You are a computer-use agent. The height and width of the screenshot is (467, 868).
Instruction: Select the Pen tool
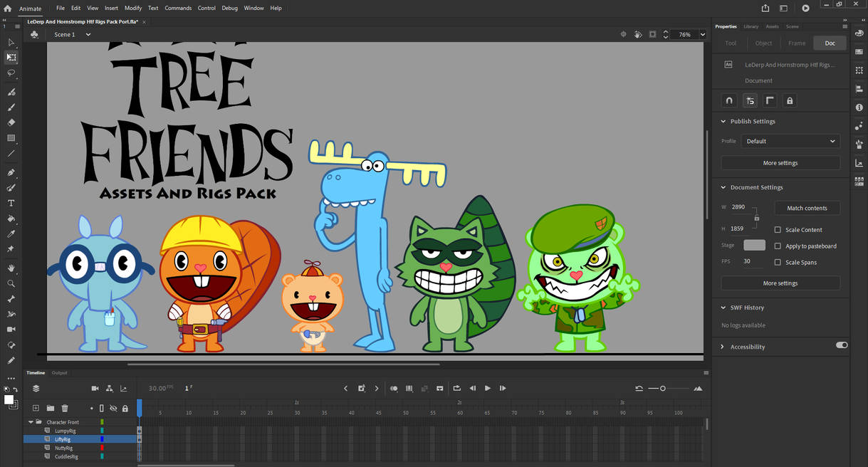pyautogui.click(x=11, y=172)
